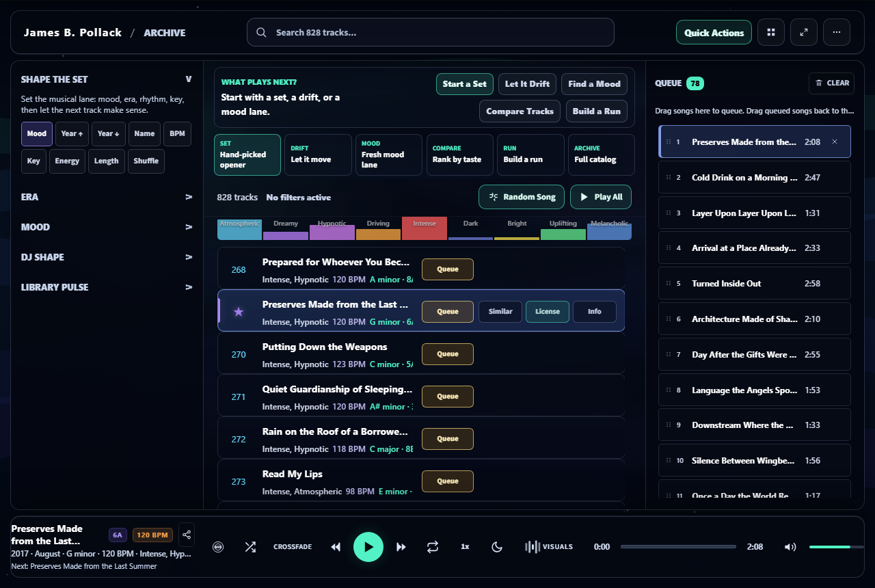This screenshot has width=875, height=588.
Task: Click the 120 BPM badge
Action: tap(152, 535)
